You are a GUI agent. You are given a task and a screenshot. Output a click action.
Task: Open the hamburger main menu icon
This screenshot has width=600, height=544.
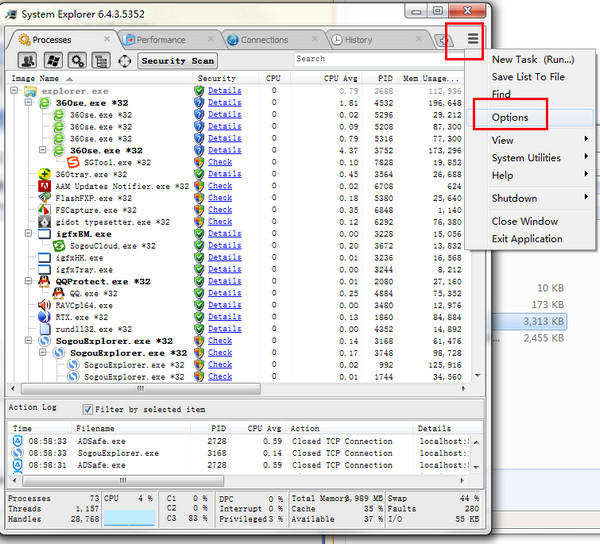click(x=472, y=40)
